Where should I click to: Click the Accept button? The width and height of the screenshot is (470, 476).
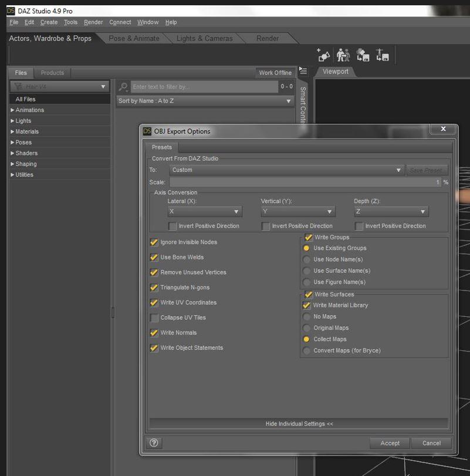coord(390,443)
